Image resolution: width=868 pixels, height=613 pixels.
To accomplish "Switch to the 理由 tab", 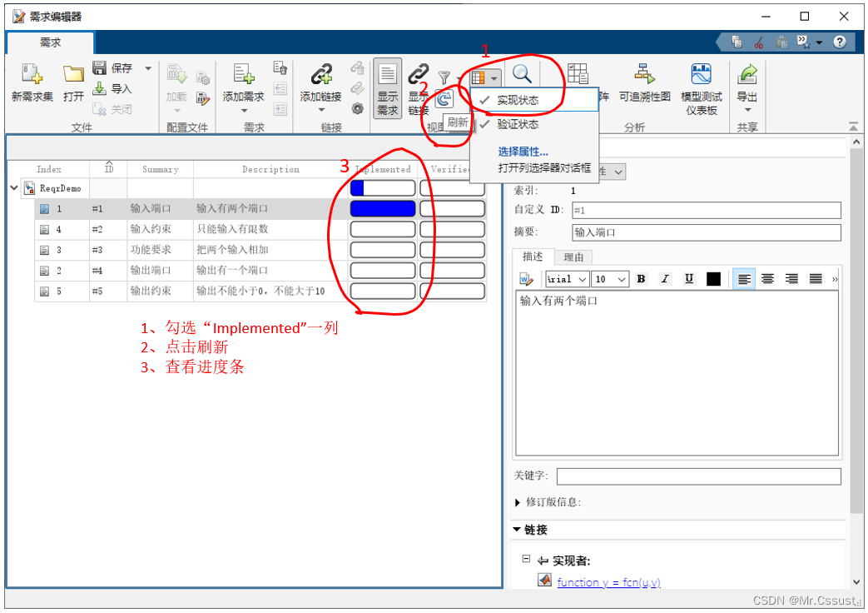I will (x=573, y=257).
